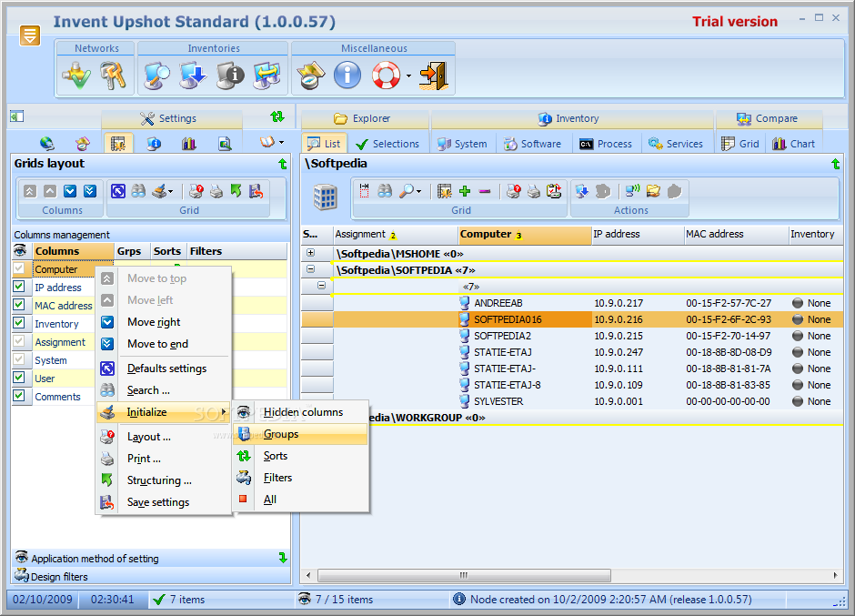Screen dimensions: 855x616
Task: Collapse the «7» subgroup node
Action: [x=321, y=286]
